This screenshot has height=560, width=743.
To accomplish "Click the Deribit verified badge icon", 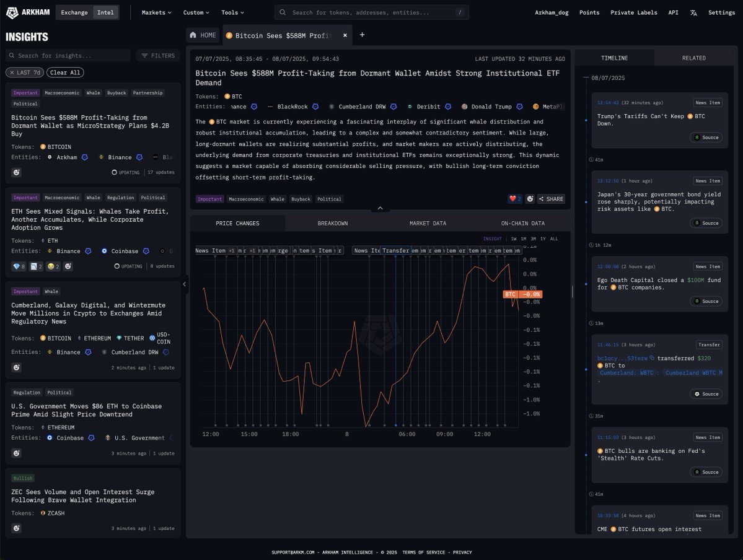I will [x=448, y=107].
